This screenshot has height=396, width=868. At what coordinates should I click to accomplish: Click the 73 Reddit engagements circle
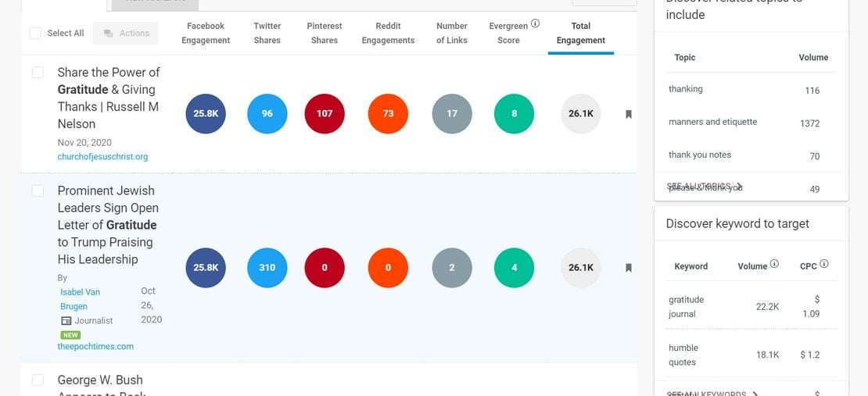pos(388,113)
